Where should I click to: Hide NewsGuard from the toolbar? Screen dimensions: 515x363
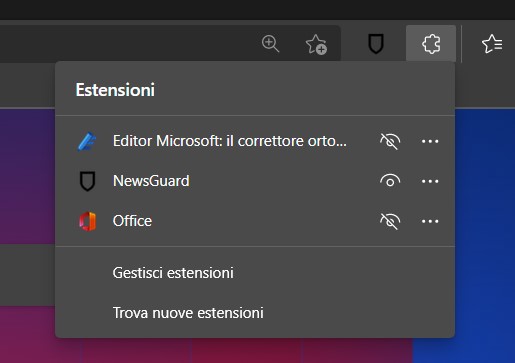pyautogui.click(x=390, y=181)
